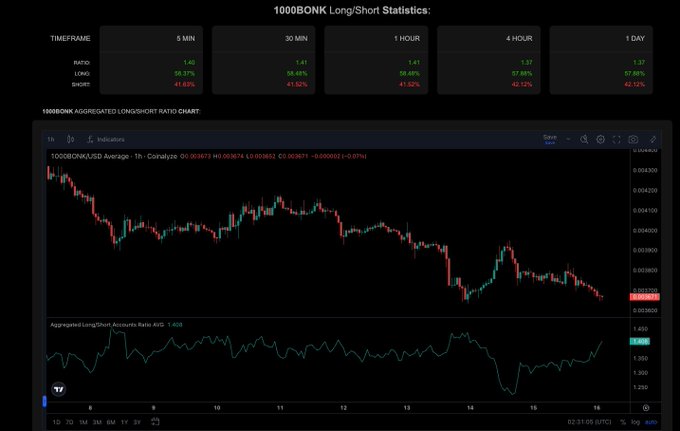Screen dimensions: 680x431
Task: Set range to 3Y
Action: (x=137, y=422)
